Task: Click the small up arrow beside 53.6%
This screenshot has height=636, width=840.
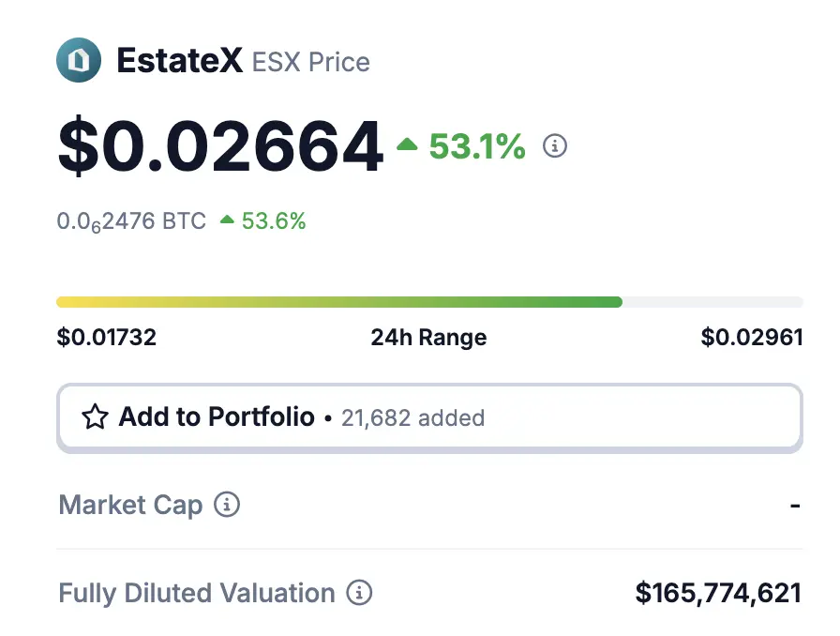Action: click(x=227, y=220)
